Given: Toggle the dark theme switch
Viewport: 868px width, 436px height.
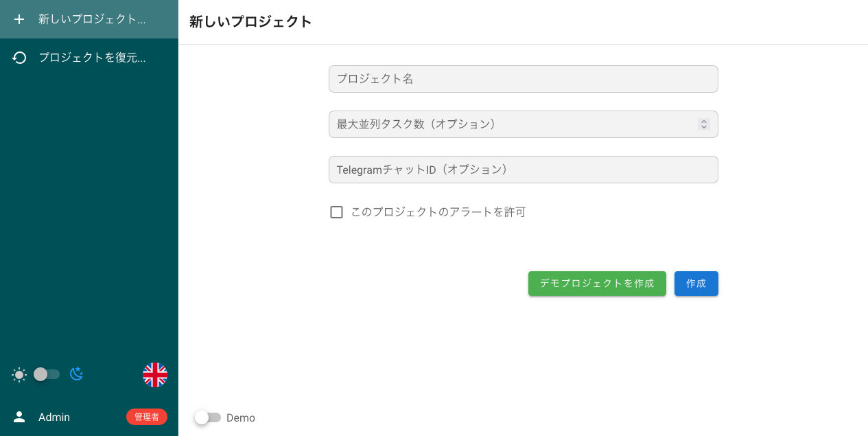Looking at the screenshot, I should (x=47, y=374).
